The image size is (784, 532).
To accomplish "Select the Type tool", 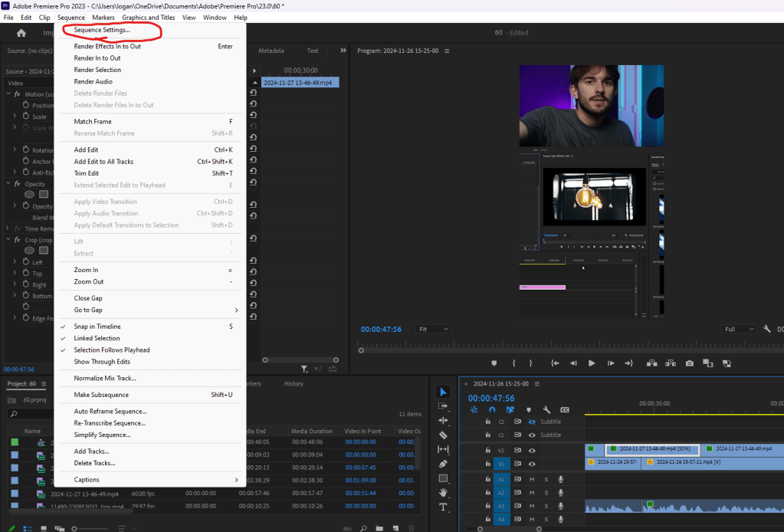I will [x=443, y=507].
